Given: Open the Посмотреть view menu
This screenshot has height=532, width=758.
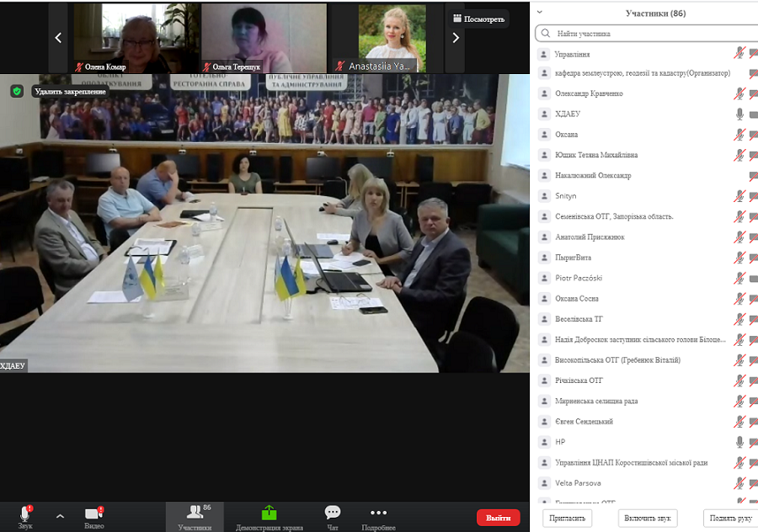Looking at the screenshot, I should click(x=477, y=18).
